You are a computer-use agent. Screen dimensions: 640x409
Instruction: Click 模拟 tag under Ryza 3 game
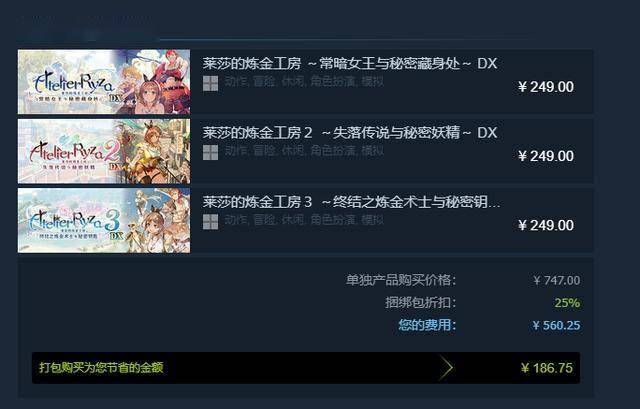pos(372,220)
